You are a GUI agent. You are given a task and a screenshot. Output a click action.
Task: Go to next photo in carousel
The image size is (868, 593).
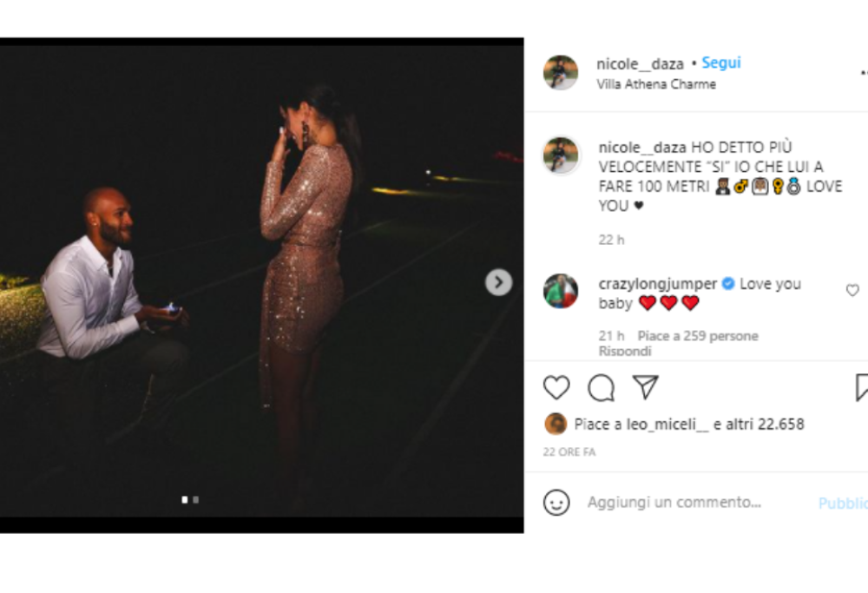498,282
